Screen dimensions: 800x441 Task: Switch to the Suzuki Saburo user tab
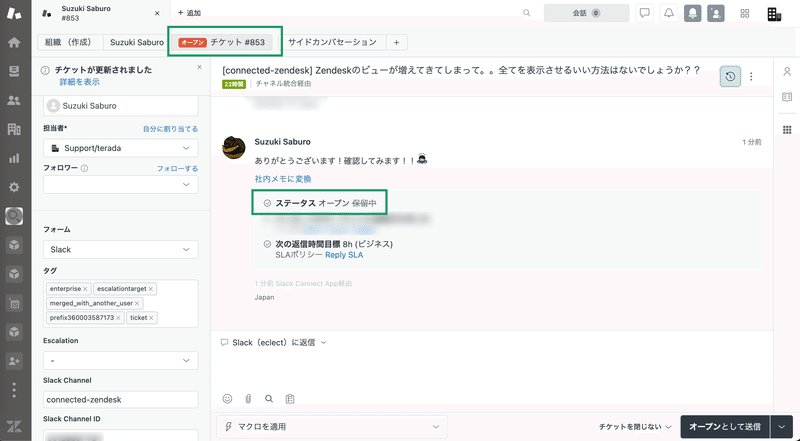click(137, 42)
